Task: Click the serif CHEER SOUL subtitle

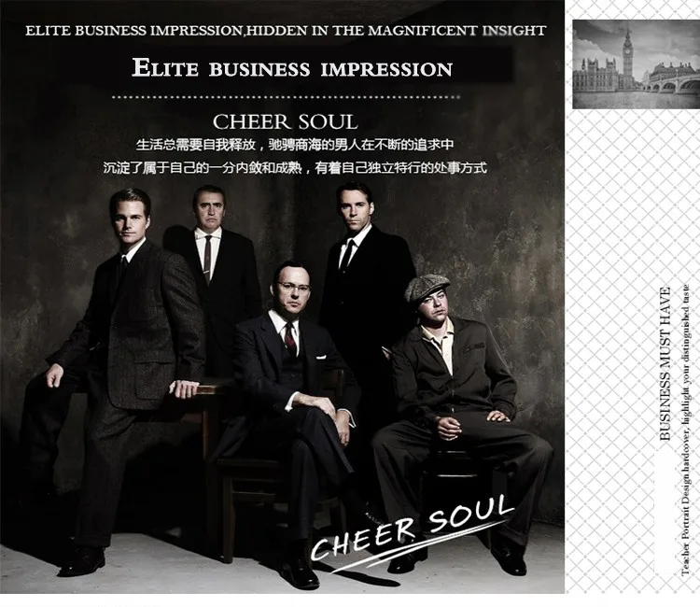Action: [x=286, y=121]
